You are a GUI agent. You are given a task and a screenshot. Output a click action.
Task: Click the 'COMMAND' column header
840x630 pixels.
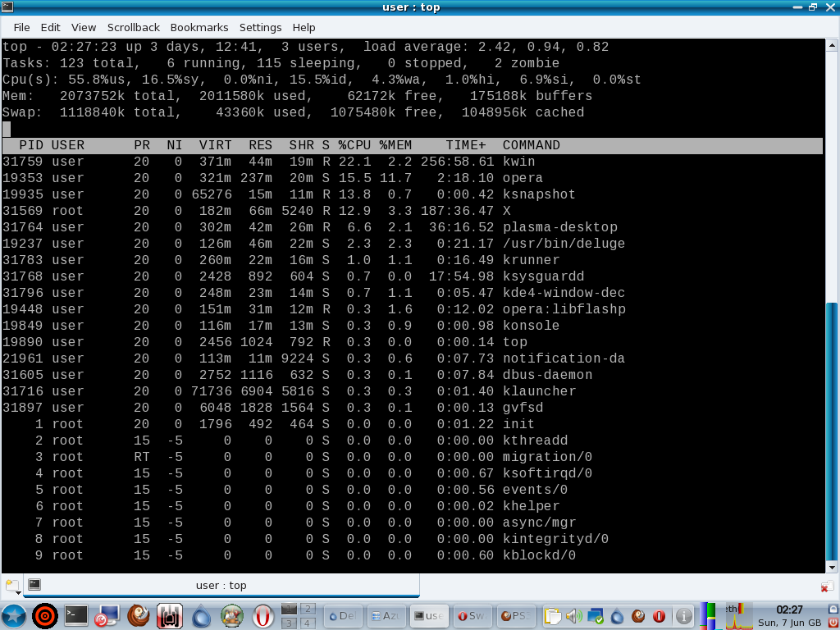pyautogui.click(x=531, y=145)
